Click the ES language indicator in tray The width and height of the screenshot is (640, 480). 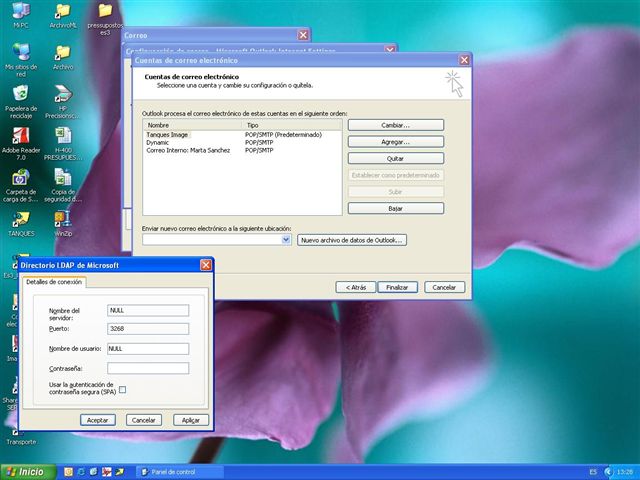593,472
